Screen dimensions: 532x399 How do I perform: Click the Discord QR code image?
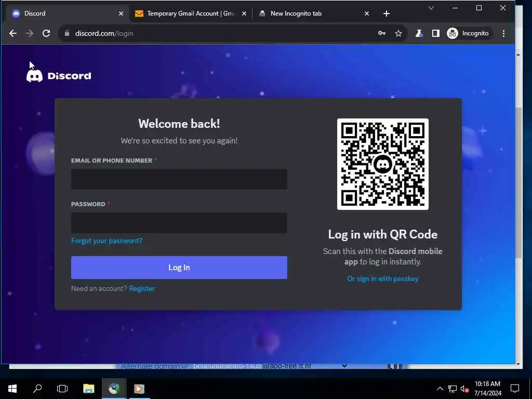(x=383, y=164)
